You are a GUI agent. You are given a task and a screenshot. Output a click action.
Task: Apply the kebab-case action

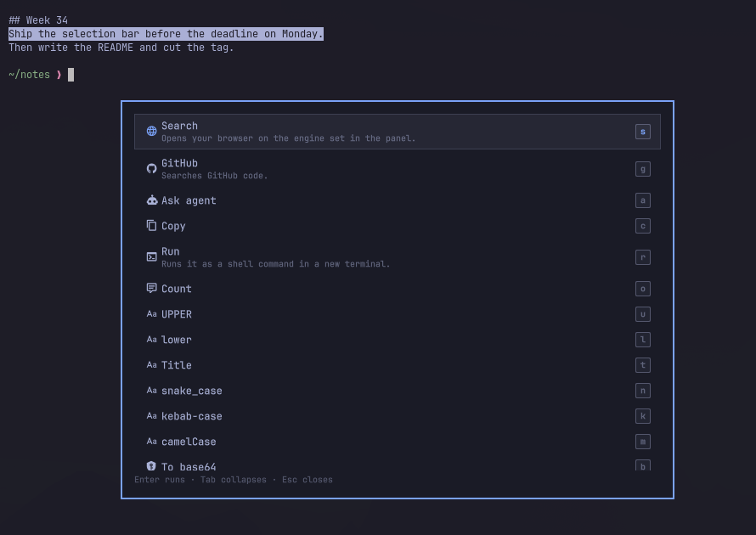pos(398,416)
